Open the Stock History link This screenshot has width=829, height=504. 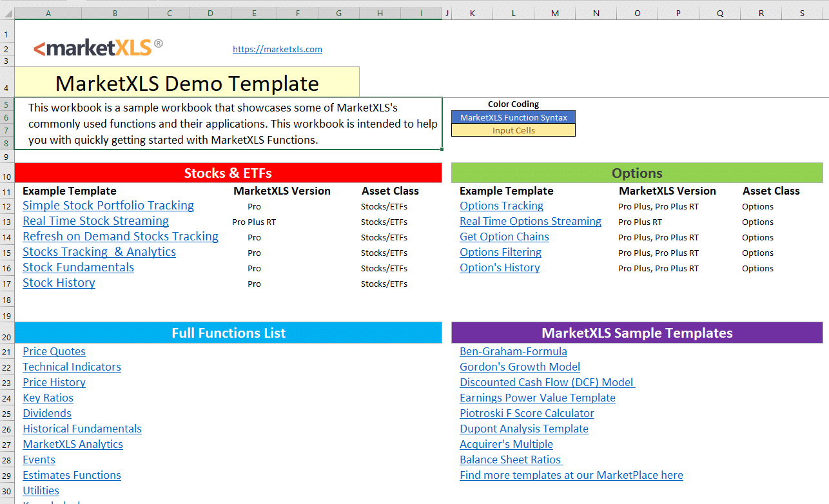pos(59,283)
